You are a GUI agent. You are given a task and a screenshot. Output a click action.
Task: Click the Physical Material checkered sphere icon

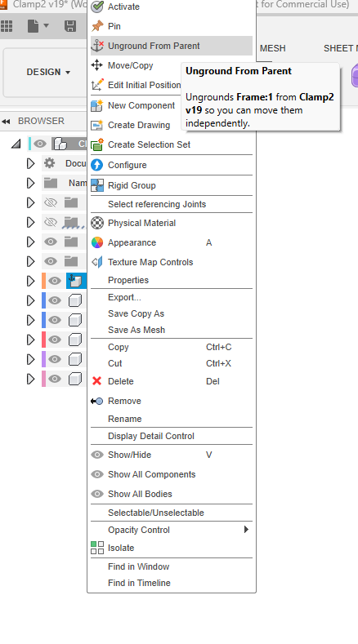pyautogui.click(x=97, y=223)
